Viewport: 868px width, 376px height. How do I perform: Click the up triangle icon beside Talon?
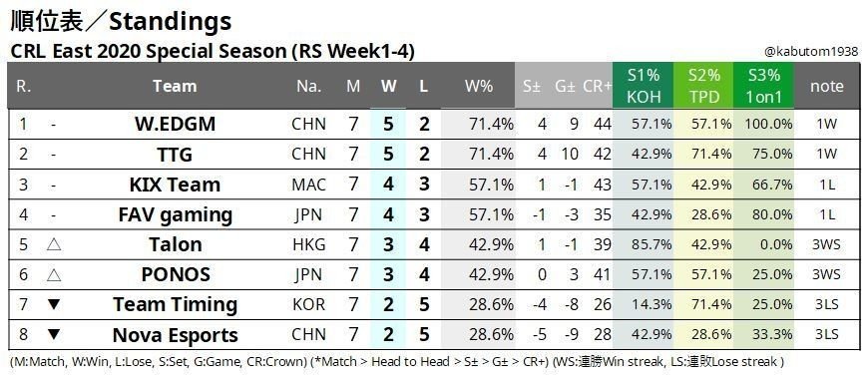54,244
